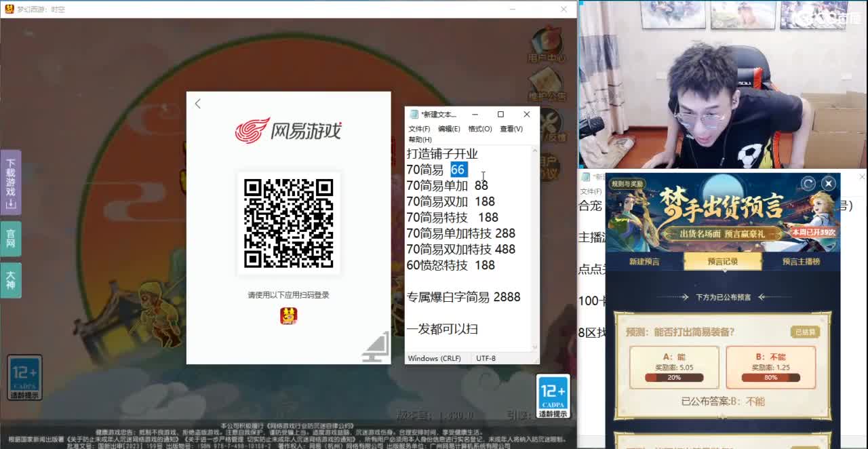868x449 pixels.
Task: Click the streamer webcam feed
Action: pos(723,84)
